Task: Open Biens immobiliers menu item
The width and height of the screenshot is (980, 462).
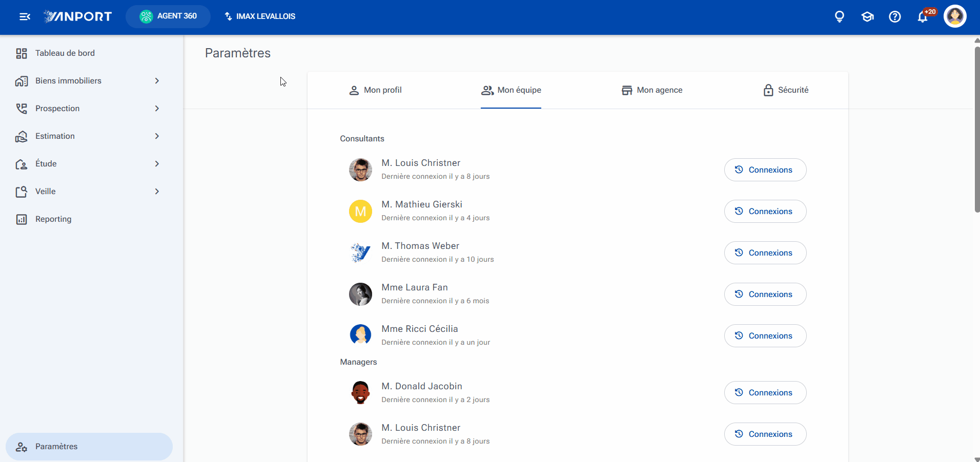Action: point(68,81)
